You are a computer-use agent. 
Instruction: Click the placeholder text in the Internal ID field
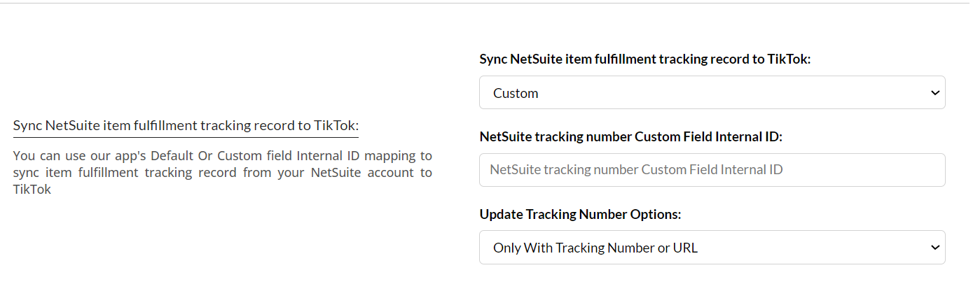pyautogui.click(x=636, y=170)
